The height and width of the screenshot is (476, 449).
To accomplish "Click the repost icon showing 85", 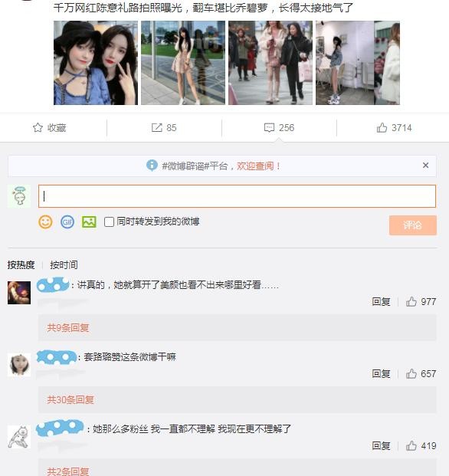I will pos(157,127).
